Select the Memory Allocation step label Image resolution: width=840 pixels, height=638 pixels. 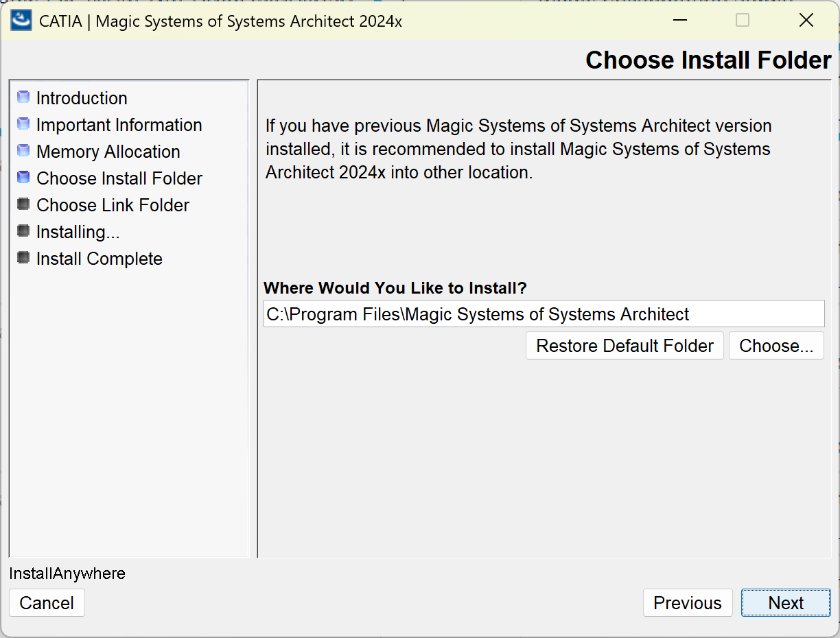pos(108,152)
